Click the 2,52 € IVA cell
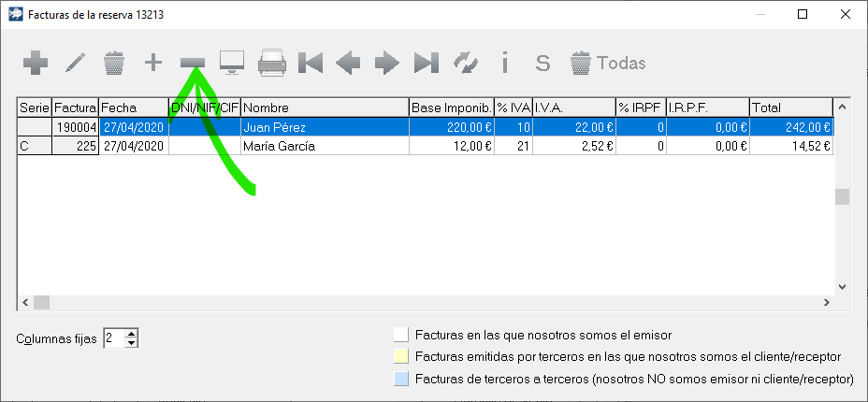The height and width of the screenshot is (402, 868). coord(574,147)
